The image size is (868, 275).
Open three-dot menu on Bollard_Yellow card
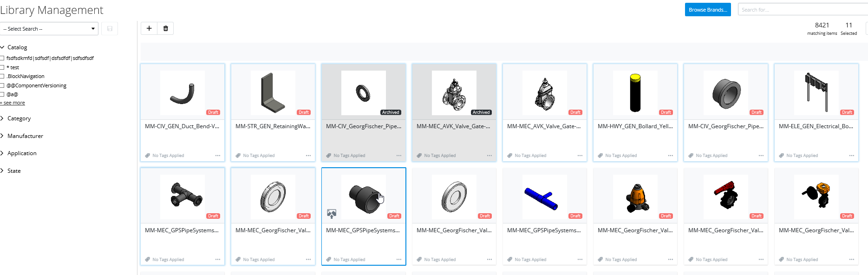671,156
